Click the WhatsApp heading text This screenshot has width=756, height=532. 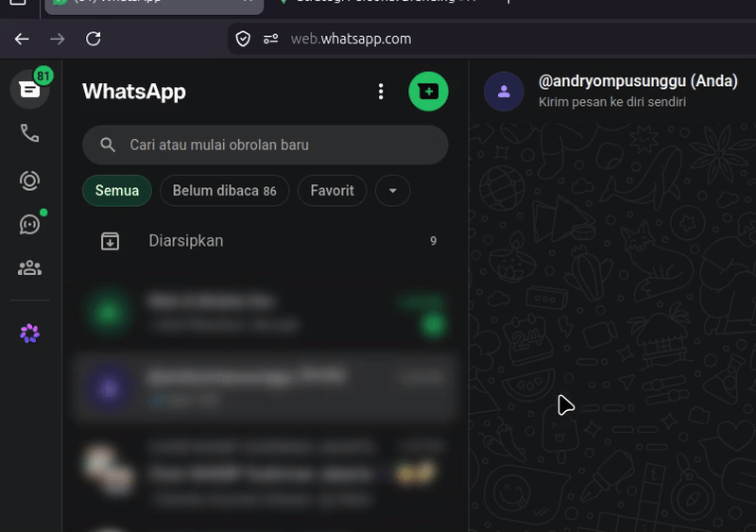click(x=134, y=91)
